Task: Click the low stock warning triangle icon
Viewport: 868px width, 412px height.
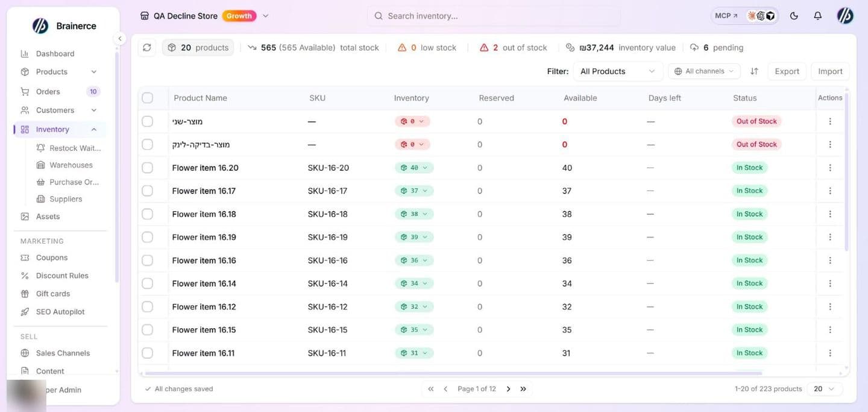Action: (402, 48)
